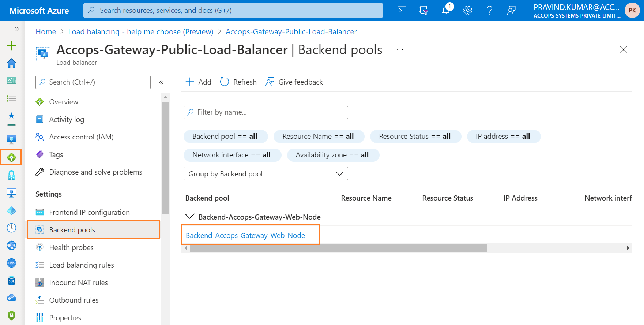Viewport: 644px width, 325px height.
Task: Sort by Resource Name column header
Action: pos(366,198)
